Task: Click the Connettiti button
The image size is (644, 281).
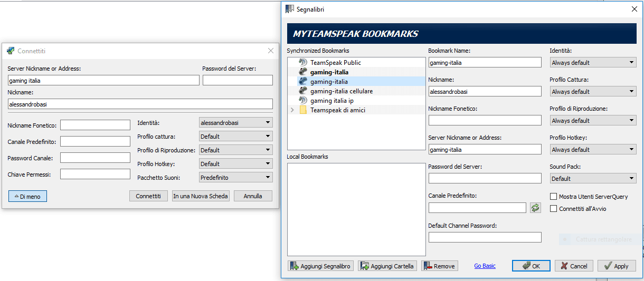Action: tap(148, 196)
